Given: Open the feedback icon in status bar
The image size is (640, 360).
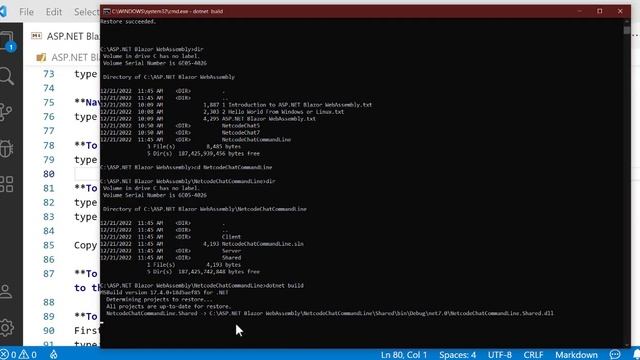Looking at the screenshot, I should pos(615,355).
